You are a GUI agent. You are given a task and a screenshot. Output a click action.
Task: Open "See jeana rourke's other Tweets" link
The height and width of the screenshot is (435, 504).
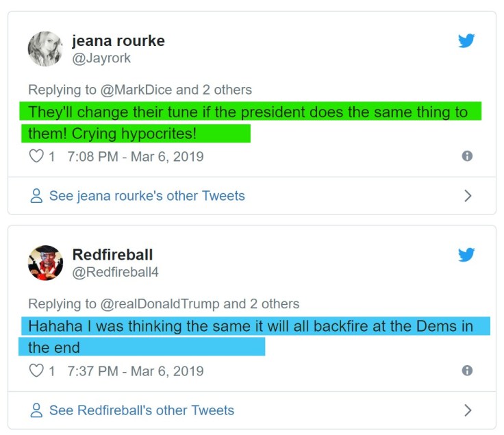click(147, 196)
